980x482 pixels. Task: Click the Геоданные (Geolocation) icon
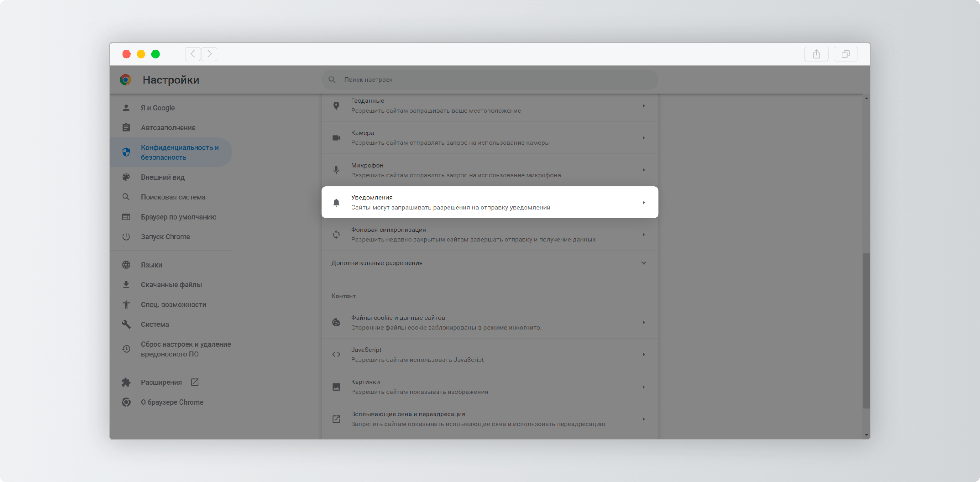tap(336, 105)
